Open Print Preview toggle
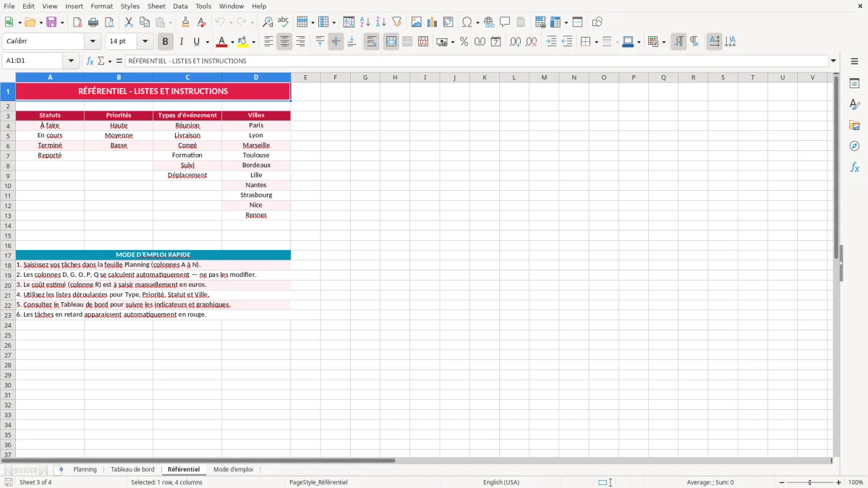The height and width of the screenshot is (488, 868). pos(109,22)
